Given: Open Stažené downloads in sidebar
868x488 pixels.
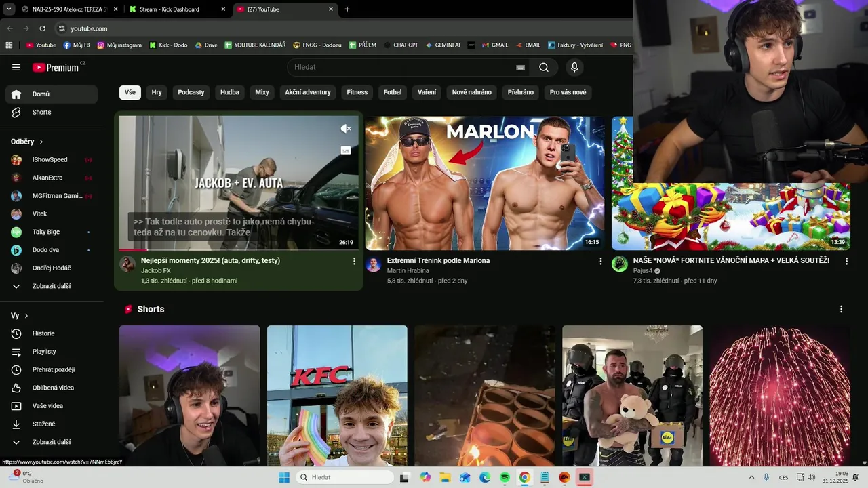Looking at the screenshot, I should point(52,424).
